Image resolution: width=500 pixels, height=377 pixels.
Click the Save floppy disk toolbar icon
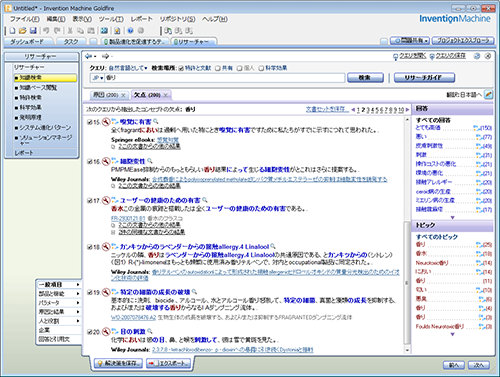[33, 31]
